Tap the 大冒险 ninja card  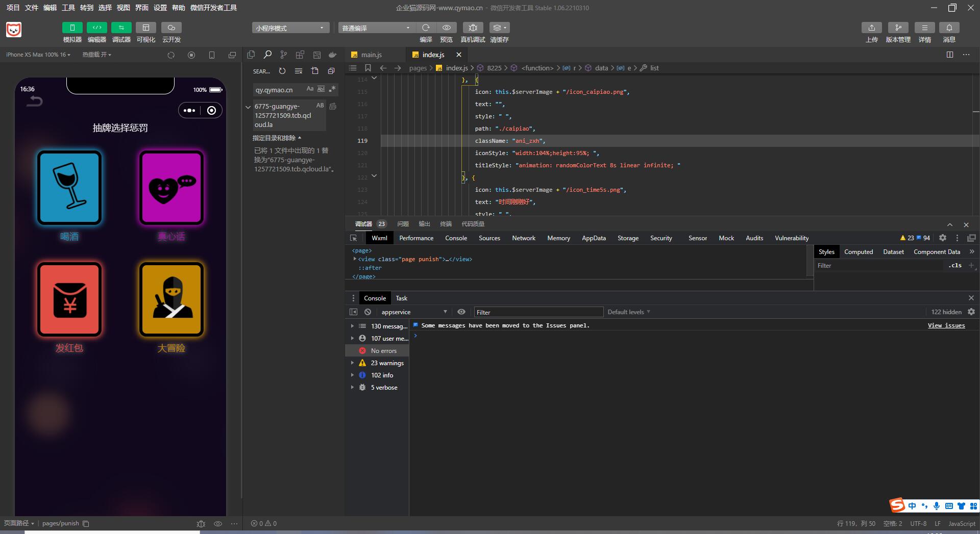[171, 299]
